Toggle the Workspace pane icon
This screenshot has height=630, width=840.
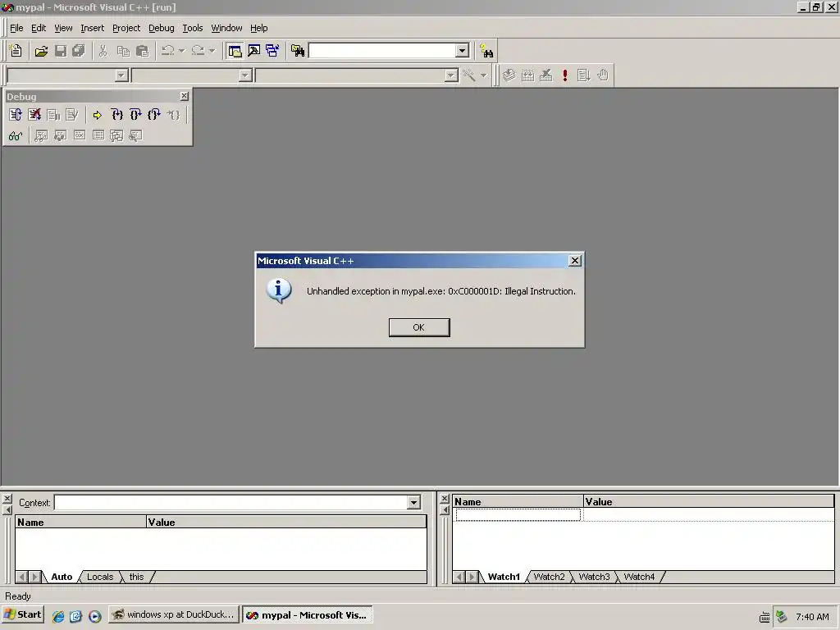tap(235, 51)
